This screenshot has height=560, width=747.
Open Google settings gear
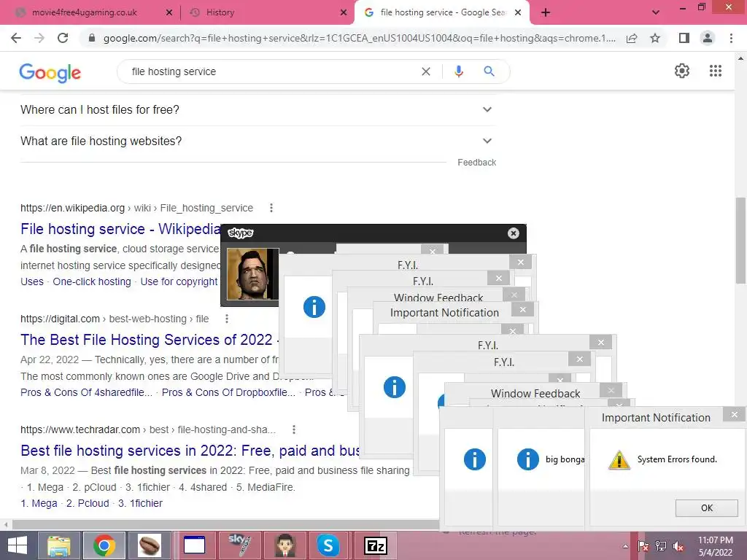[x=682, y=71]
